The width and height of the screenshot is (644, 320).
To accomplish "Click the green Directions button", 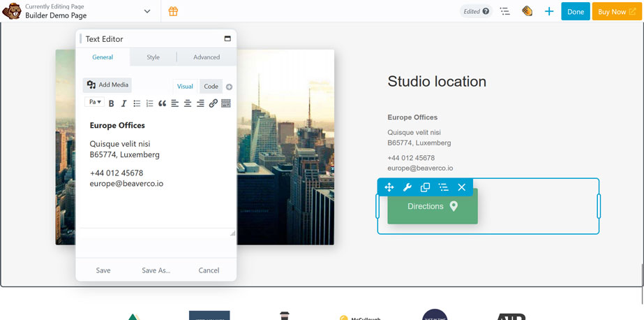I will (x=433, y=206).
